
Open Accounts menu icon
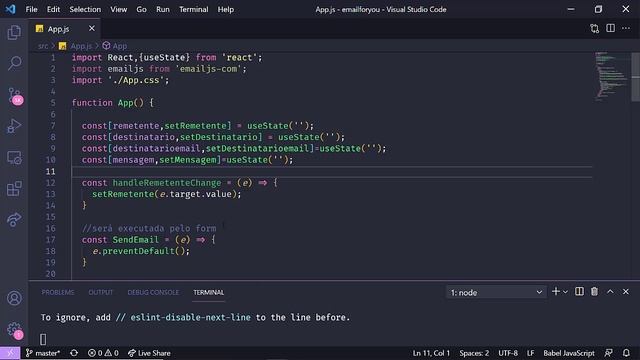[x=14, y=298]
